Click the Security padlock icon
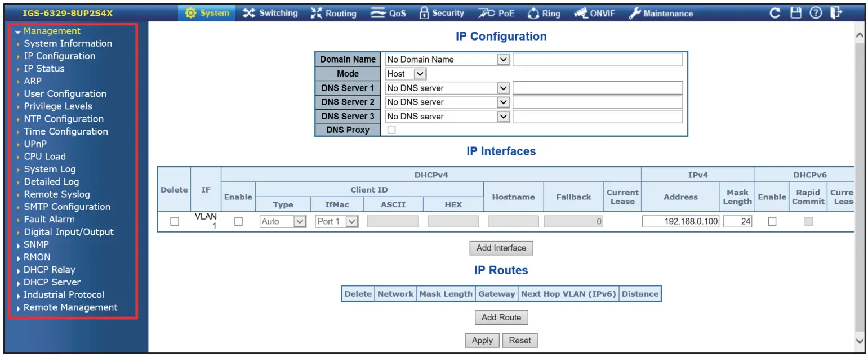This screenshot has width=868, height=357. (x=425, y=13)
